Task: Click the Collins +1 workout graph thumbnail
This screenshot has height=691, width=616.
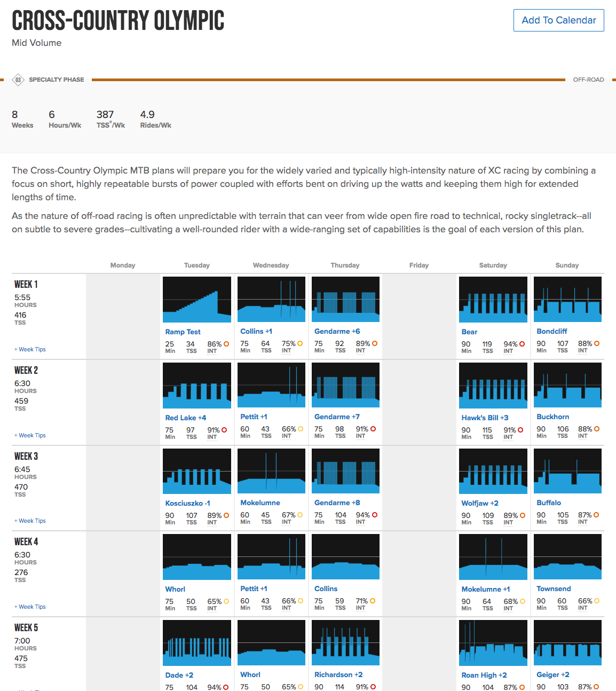Action: [x=272, y=299]
